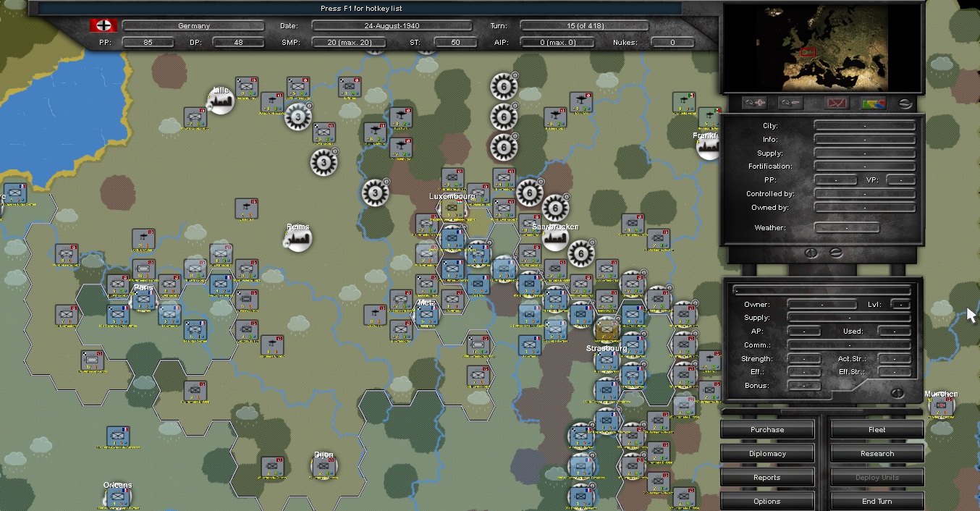Click gear counter 6 right of Saarbrucken

coord(581,253)
